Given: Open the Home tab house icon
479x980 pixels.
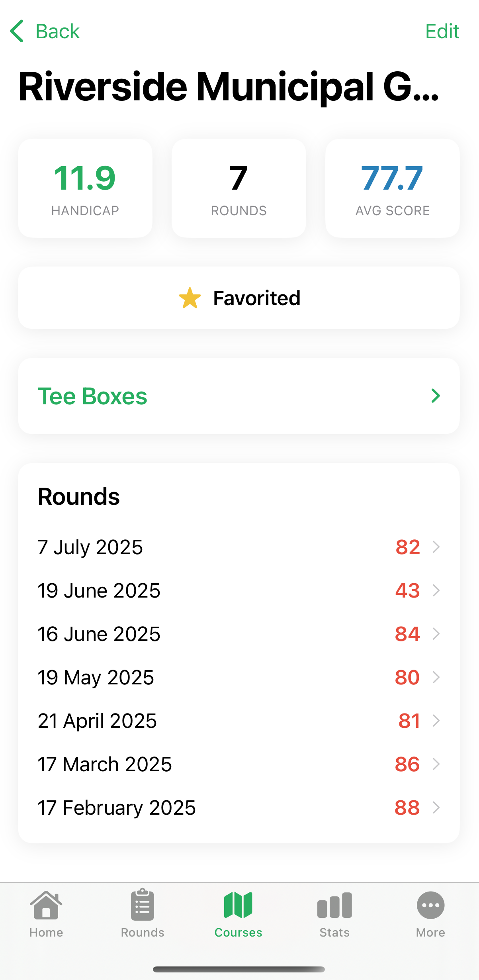Looking at the screenshot, I should point(46,905).
